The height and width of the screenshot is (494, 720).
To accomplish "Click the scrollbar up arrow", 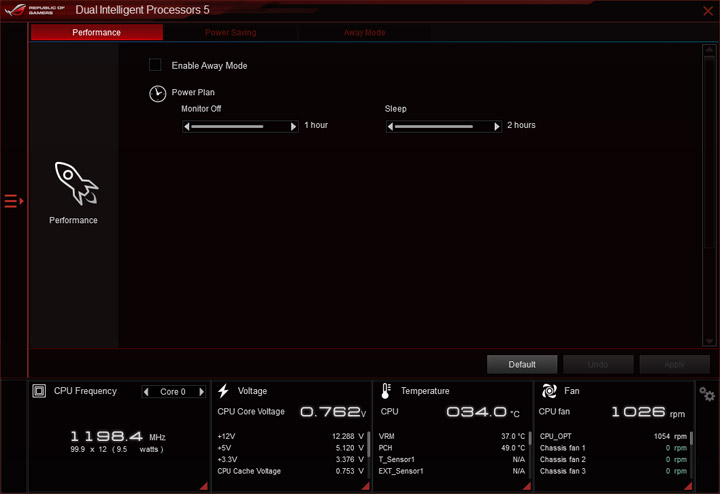I will click(709, 49).
